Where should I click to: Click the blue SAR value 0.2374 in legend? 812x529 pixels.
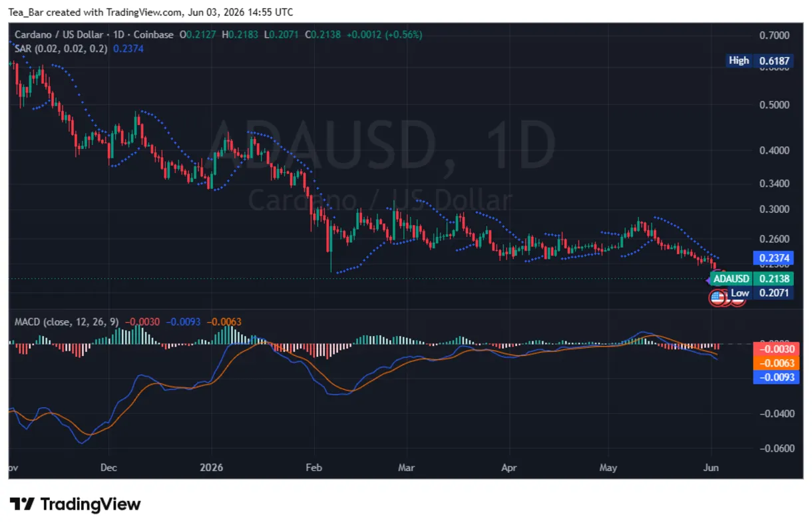[128, 49]
